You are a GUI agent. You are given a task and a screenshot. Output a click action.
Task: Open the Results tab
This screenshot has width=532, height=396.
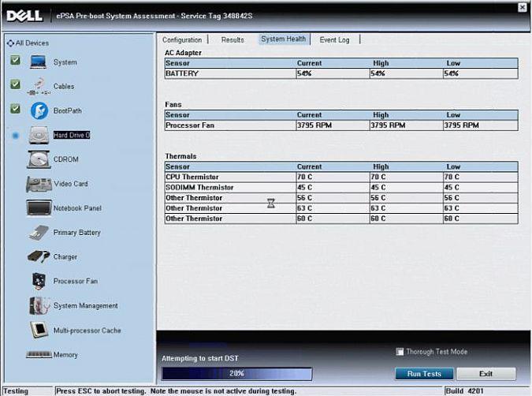233,39
